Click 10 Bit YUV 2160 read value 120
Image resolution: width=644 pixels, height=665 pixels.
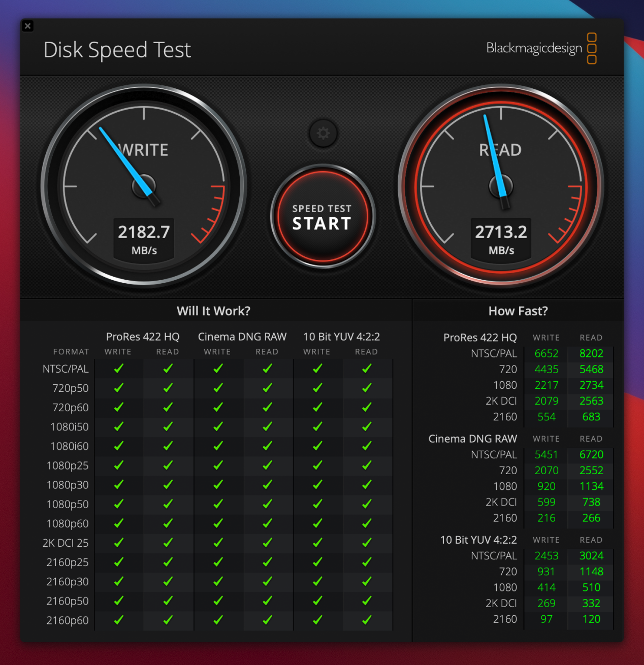pos(592,619)
